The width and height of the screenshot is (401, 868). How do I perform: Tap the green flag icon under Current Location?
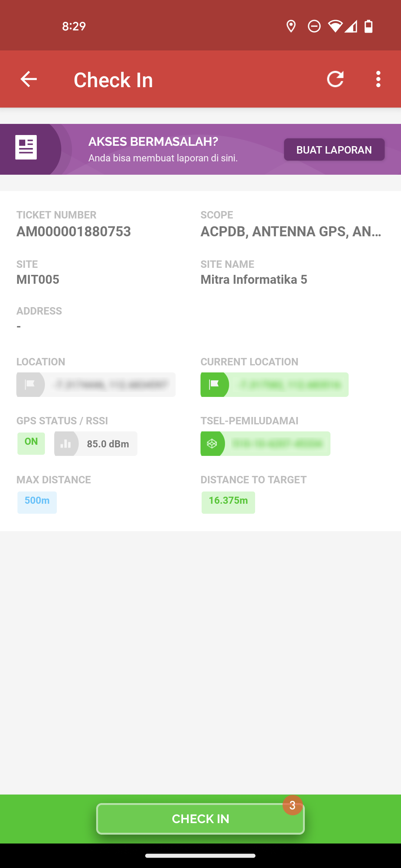(214, 385)
